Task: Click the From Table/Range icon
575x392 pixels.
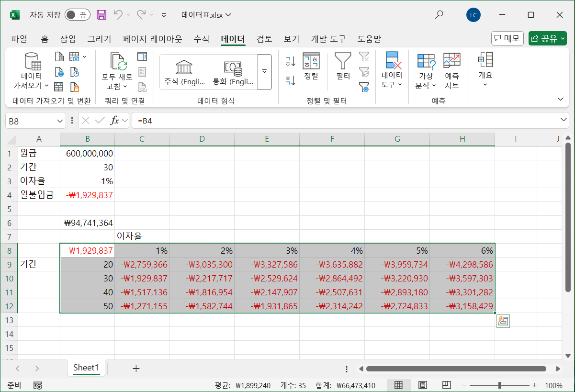Action: point(59,87)
